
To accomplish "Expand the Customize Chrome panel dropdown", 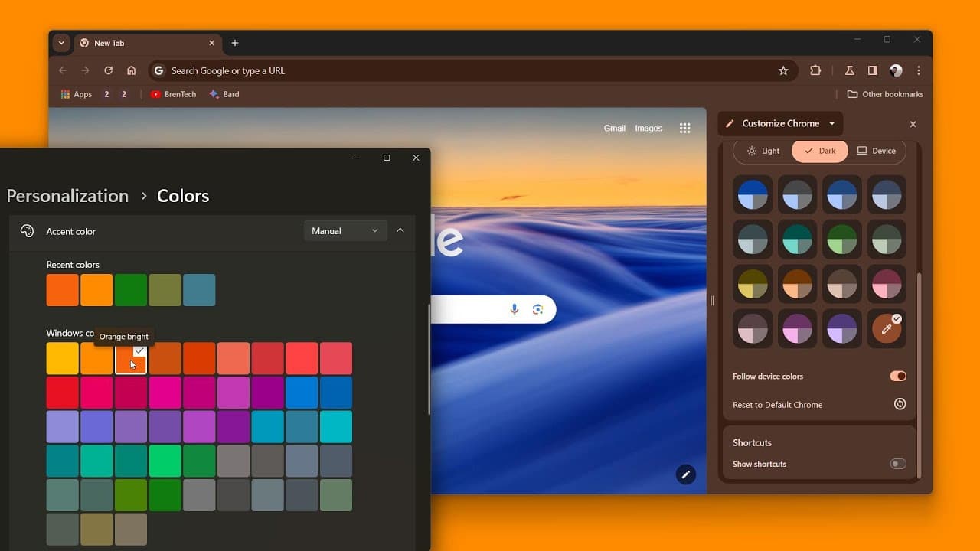I will tap(831, 123).
